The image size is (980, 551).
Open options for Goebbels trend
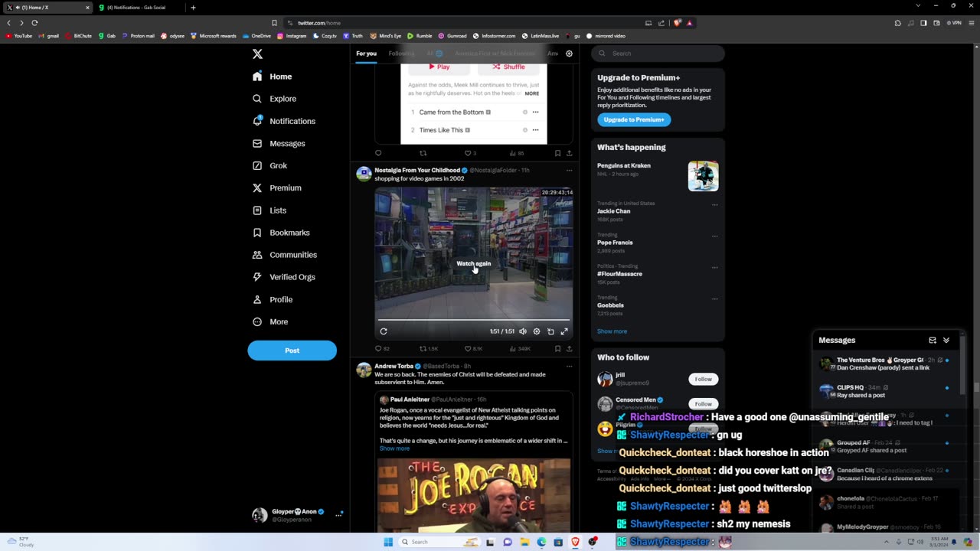click(714, 298)
